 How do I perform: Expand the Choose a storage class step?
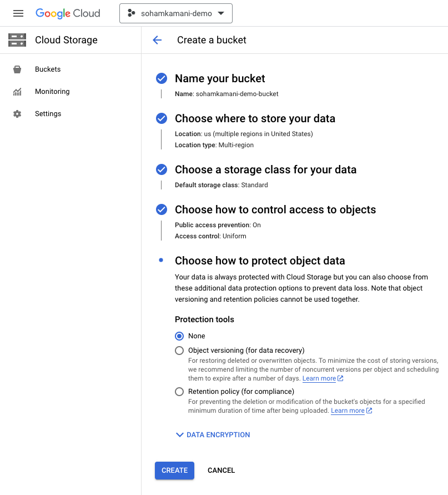(265, 169)
